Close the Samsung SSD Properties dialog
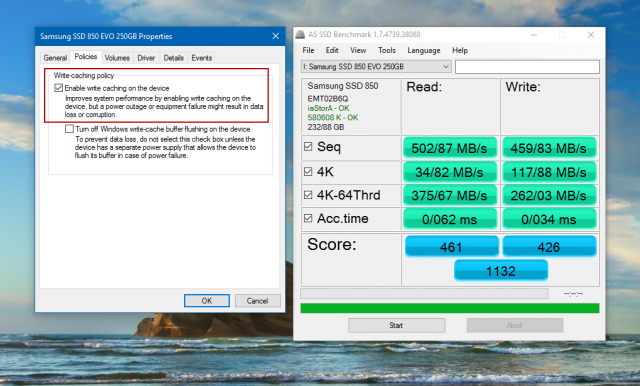Viewport: 640px width, 386px height. [x=276, y=36]
